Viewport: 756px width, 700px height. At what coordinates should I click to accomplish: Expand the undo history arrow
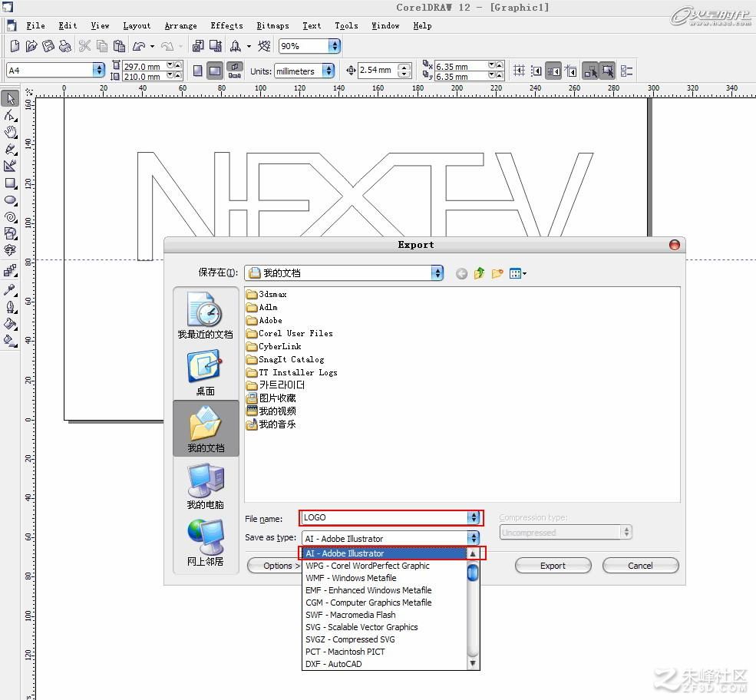coord(153,46)
